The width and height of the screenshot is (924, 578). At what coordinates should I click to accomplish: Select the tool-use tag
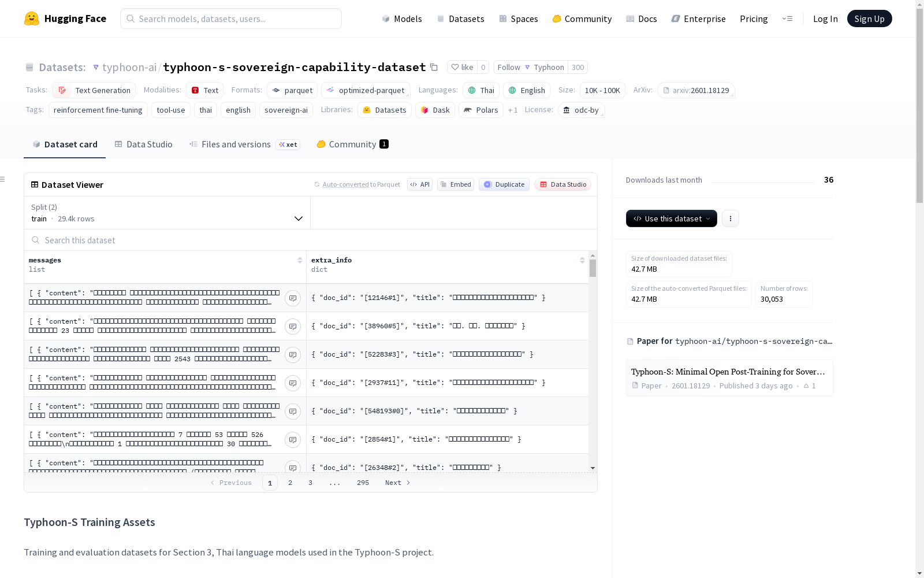tap(171, 110)
